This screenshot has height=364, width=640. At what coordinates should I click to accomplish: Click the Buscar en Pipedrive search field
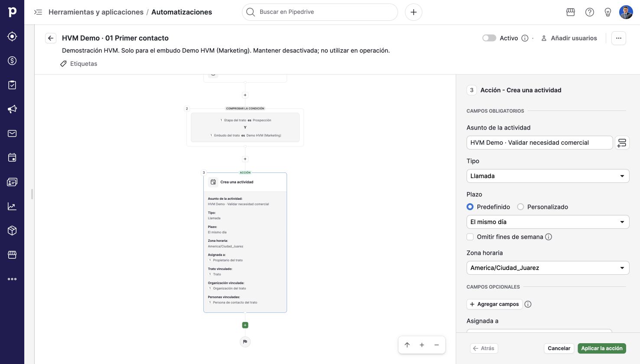[x=320, y=12]
